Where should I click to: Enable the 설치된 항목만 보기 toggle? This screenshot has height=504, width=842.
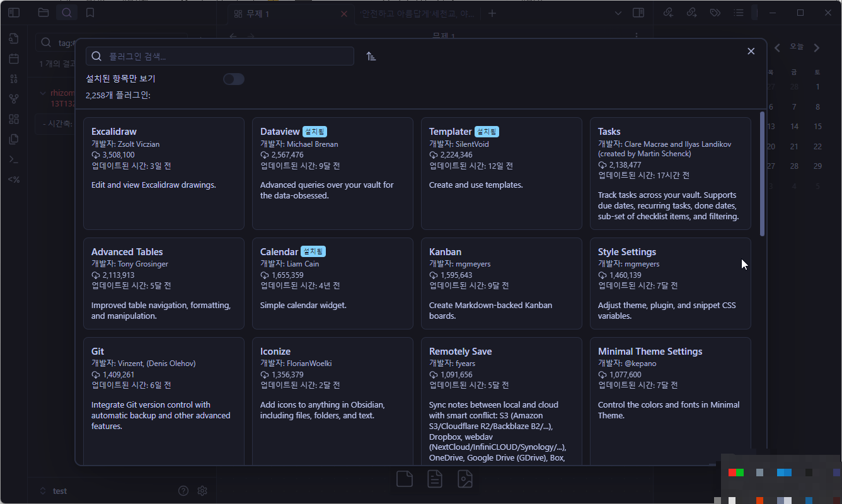pos(233,79)
